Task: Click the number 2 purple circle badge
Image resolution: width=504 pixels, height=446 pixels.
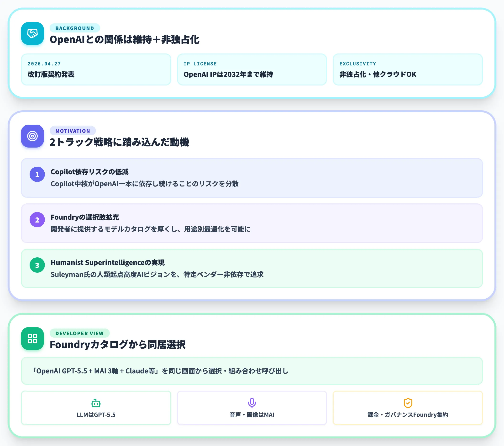Action: (37, 220)
